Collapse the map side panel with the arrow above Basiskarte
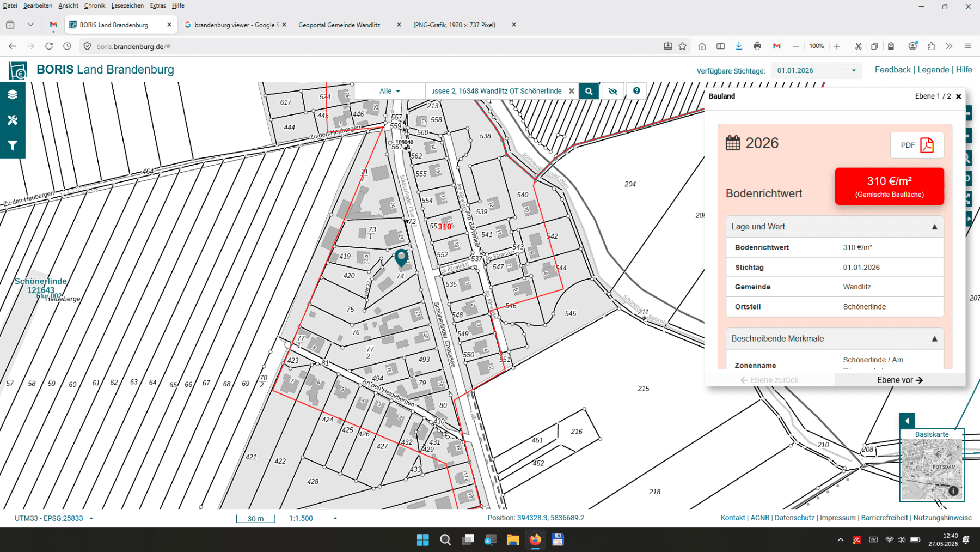 pos(906,421)
